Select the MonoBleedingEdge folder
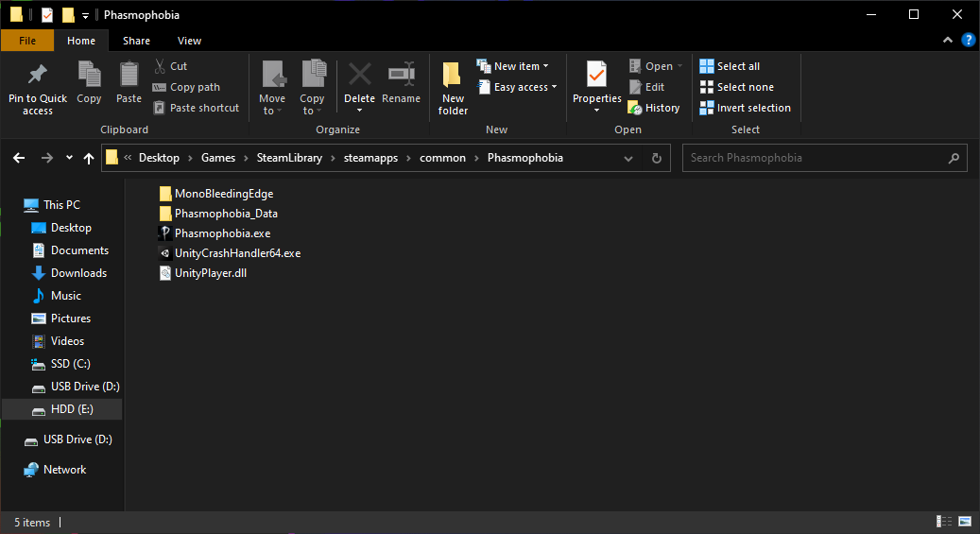This screenshot has width=980, height=534. [216, 194]
